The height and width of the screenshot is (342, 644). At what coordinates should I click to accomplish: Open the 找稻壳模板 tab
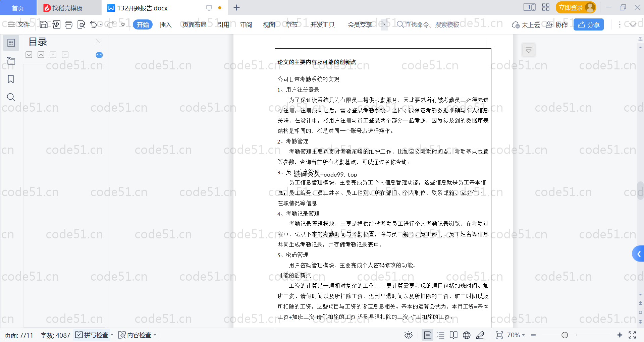pyautogui.click(x=68, y=8)
